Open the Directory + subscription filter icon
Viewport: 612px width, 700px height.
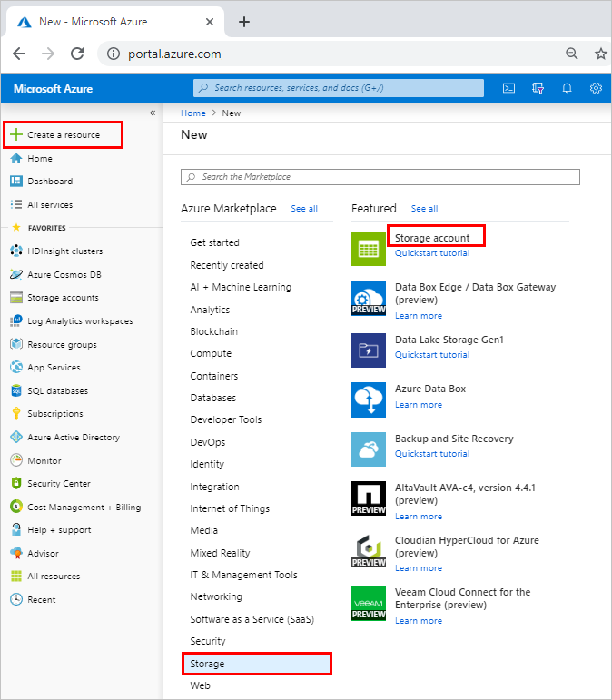click(x=538, y=88)
